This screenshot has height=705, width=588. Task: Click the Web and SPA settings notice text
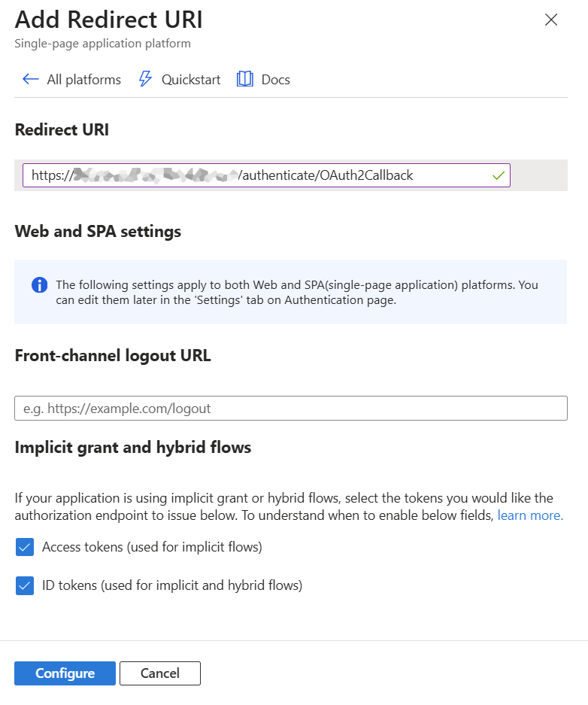[297, 293]
